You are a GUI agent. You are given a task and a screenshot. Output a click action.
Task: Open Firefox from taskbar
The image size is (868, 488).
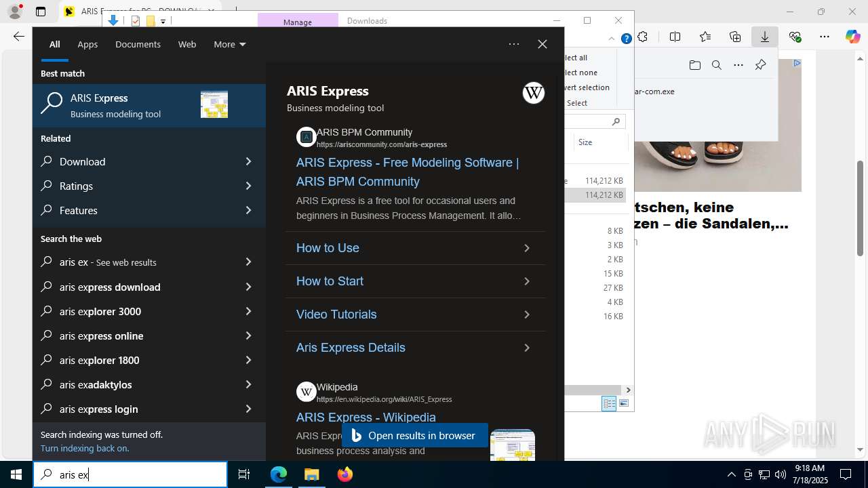click(x=344, y=474)
